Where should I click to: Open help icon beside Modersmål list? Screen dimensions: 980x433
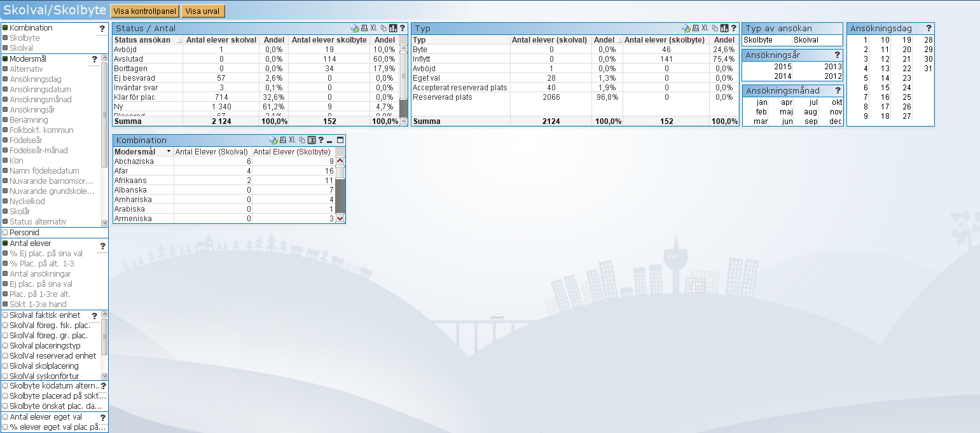[95, 59]
